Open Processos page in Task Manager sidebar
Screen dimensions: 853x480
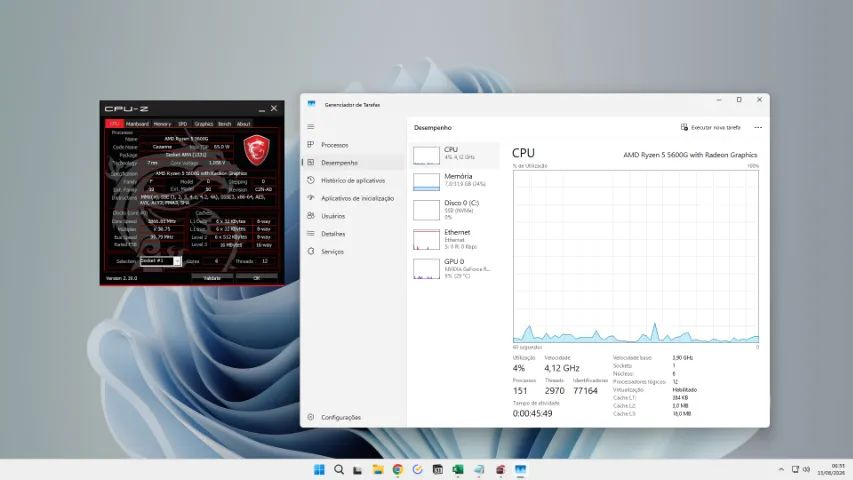(354, 145)
